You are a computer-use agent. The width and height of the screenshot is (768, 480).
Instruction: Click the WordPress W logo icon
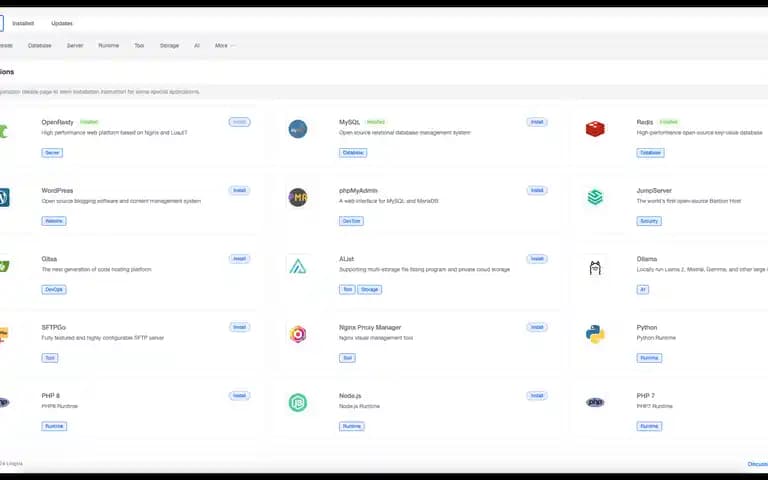[x=4, y=197]
